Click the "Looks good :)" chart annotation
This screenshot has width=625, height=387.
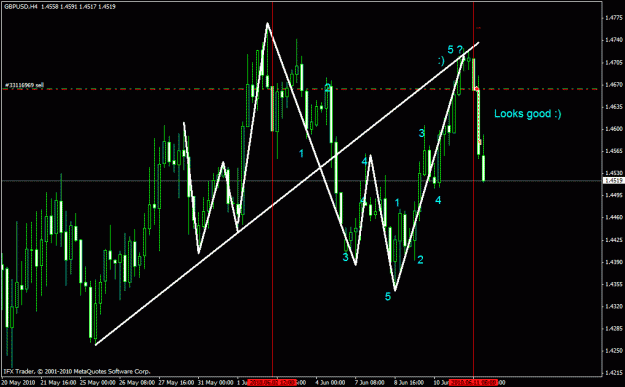click(527, 114)
